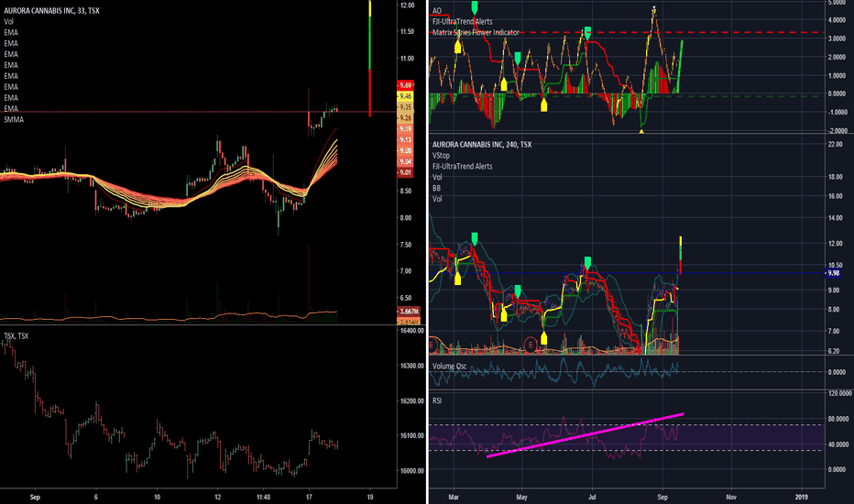Click green marker near May on 240 chart
The image size is (854, 504).
(x=518, y=290)
